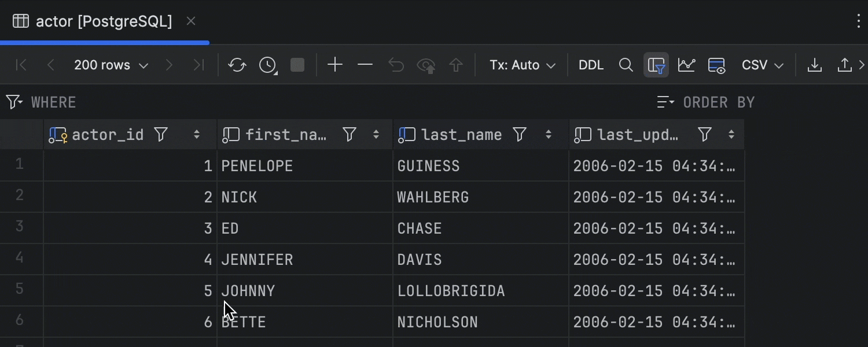Toggle the filter on actor_id column
The width and height of the screenshot is (868, 347).
(x=161, y=135)
